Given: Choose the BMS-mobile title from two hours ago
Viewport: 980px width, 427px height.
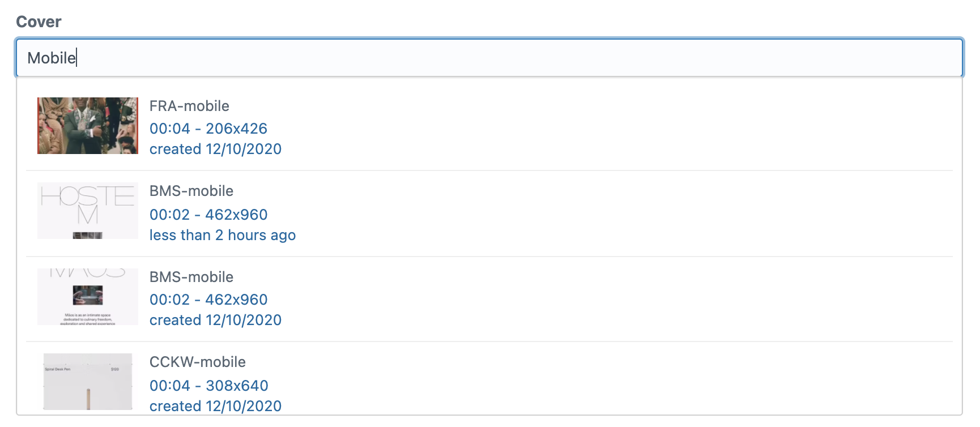Looking at the screenshot, I should click(x=191, y=191).
